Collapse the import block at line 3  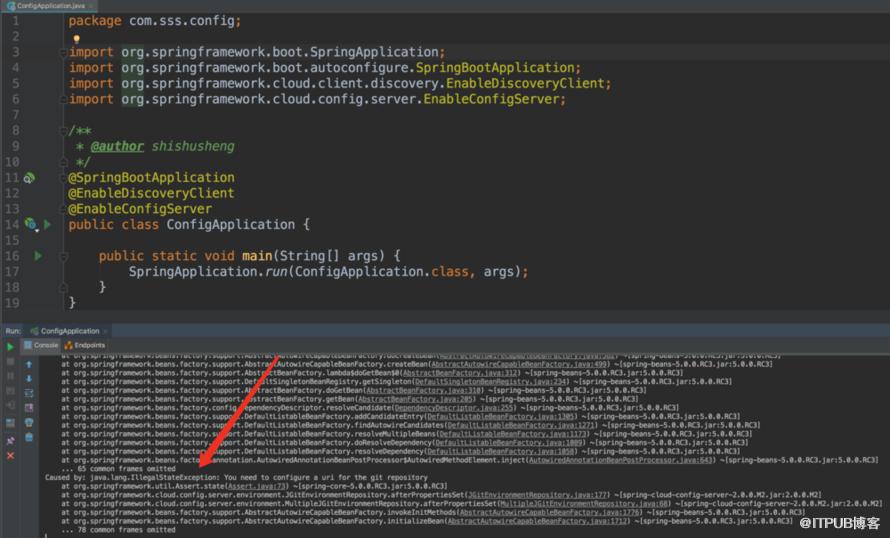(63, 52)
